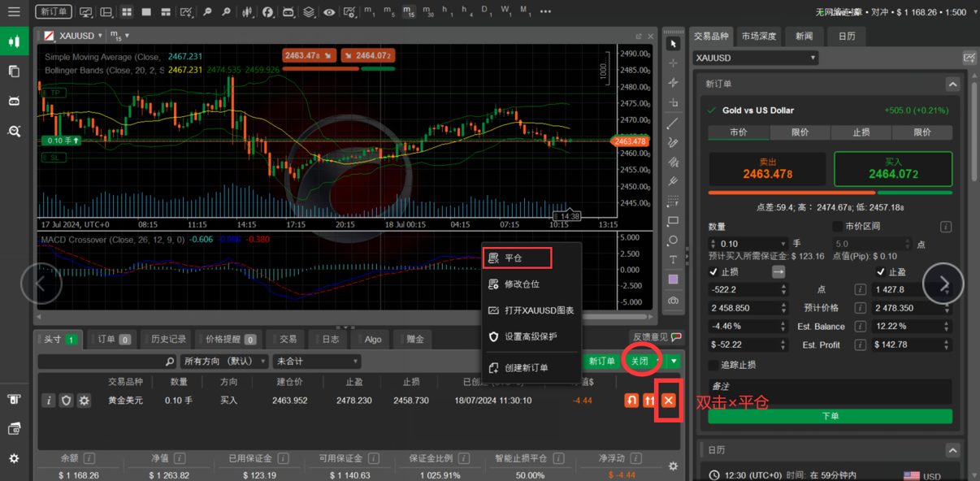
Task: Open position info i icon for 黄金美元
Action: point(49,400)
